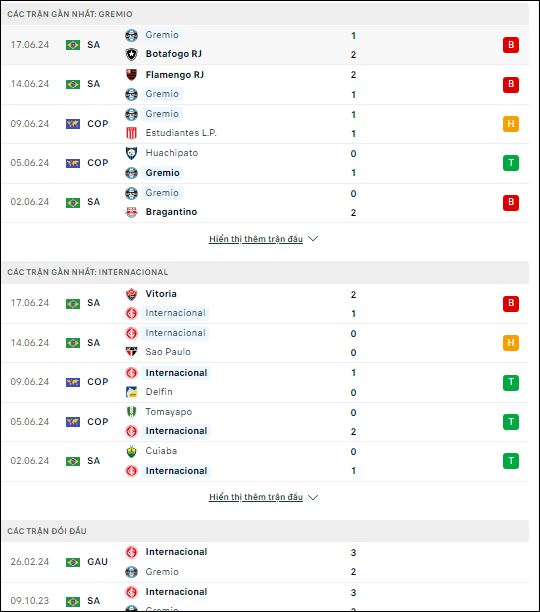Click the Huachipato club crest

(131, 153)
